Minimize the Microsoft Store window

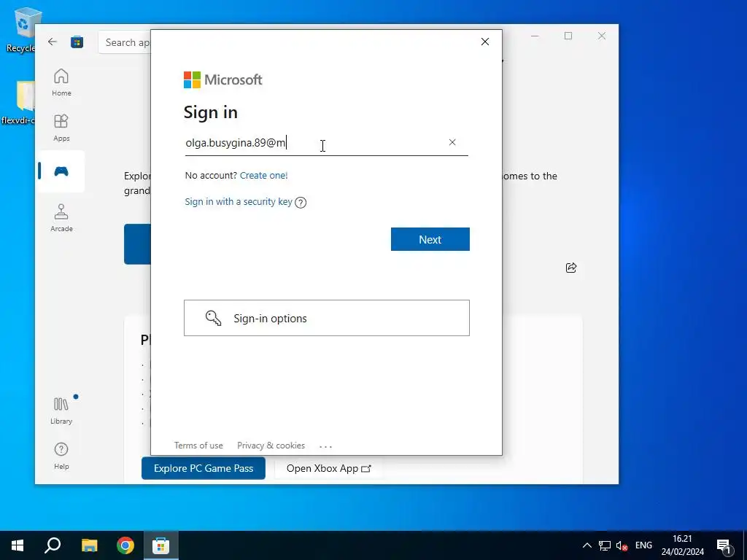point(535,36)
